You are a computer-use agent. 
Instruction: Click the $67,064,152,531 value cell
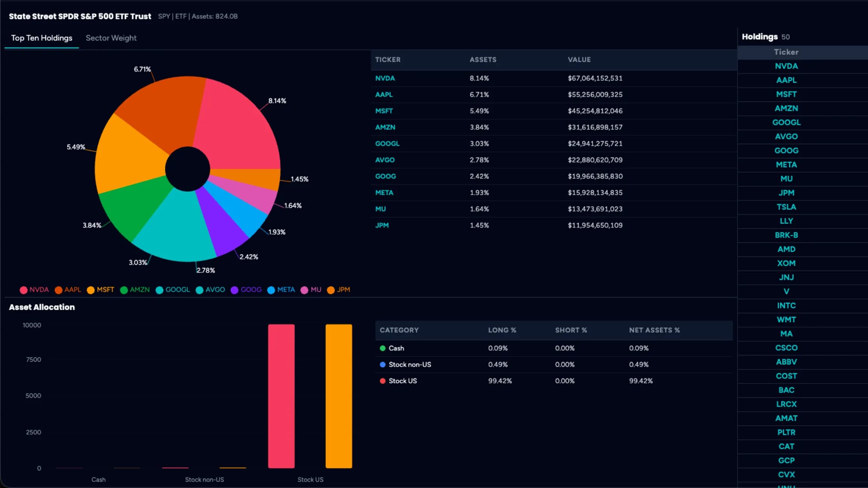click(595, 78)
